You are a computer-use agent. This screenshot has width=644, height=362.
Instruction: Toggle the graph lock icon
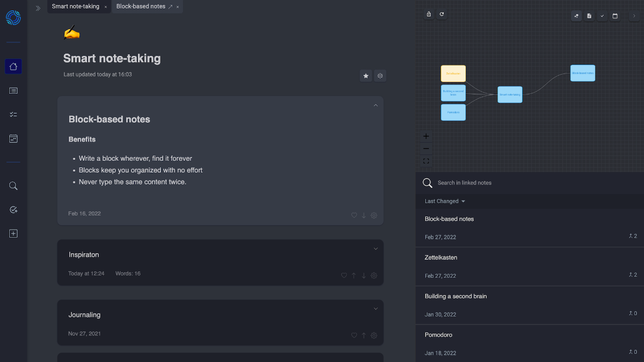(428, 14)
